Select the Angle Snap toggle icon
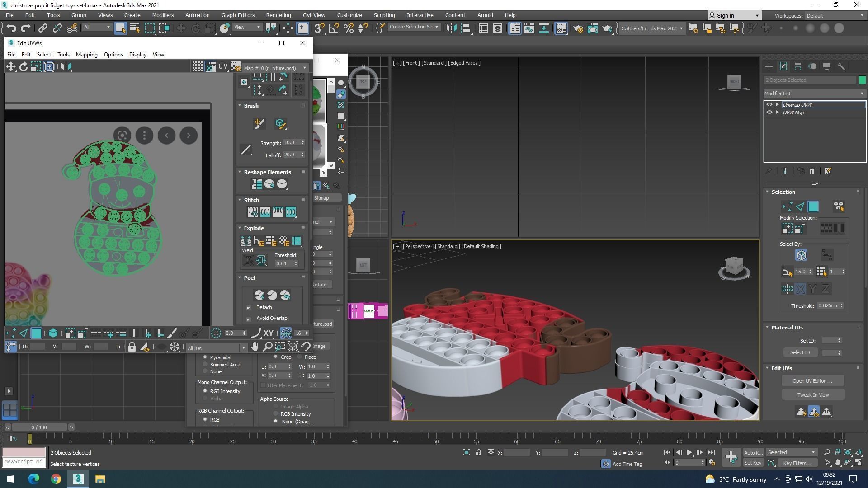The height and width of the screenshot is (488, 868). point(334,28)
